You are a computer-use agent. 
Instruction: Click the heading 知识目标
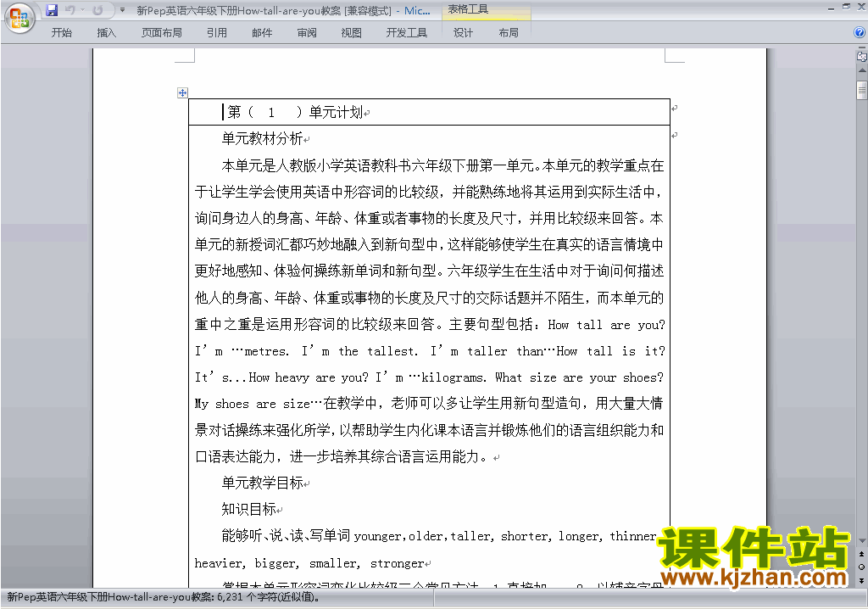click(248, 509)
